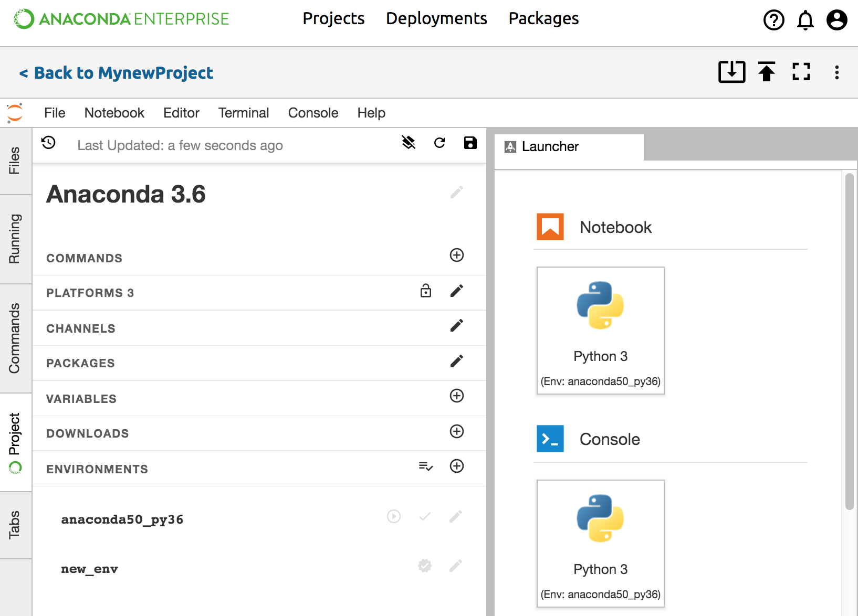Click the commit changes upload icon
Image resolution: width=858 pixels, height=616 pixels.
(x=767, y=72)
